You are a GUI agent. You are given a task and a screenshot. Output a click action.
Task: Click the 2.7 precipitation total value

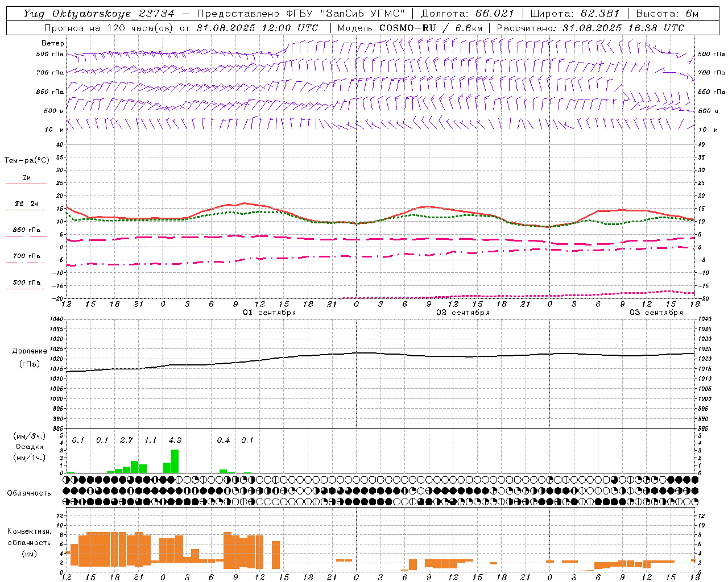[x=126, y=440]
